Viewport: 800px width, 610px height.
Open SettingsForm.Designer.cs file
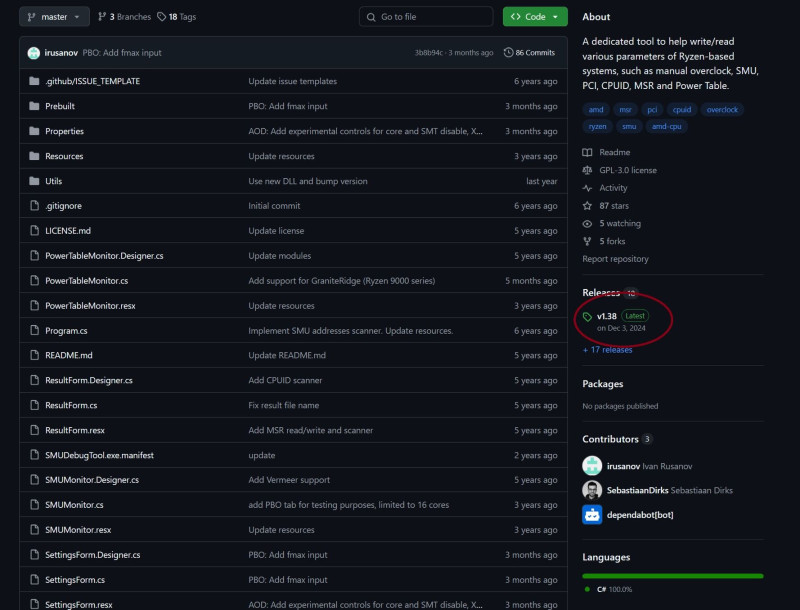(x=92, y=554)
